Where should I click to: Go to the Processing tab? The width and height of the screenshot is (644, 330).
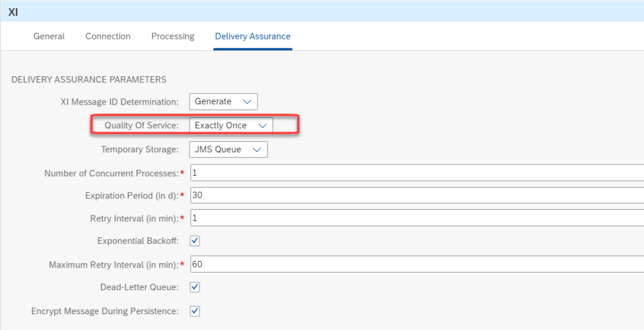coord(172,37)
